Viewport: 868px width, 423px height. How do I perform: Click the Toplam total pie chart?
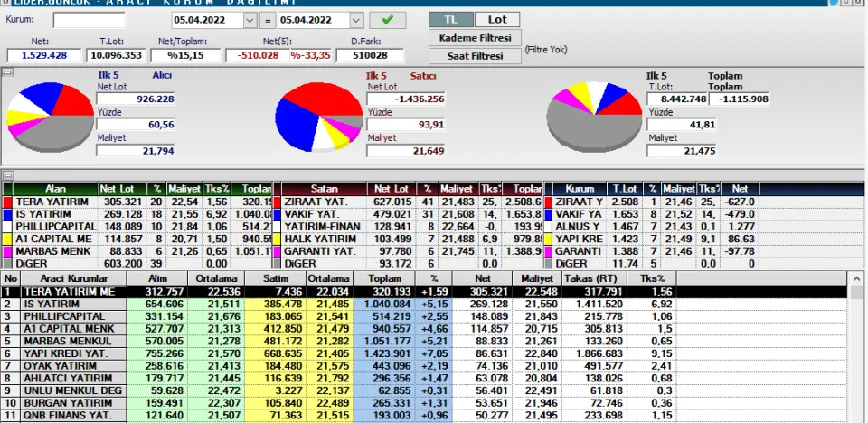pyautogui.click(x=595, y=115)
